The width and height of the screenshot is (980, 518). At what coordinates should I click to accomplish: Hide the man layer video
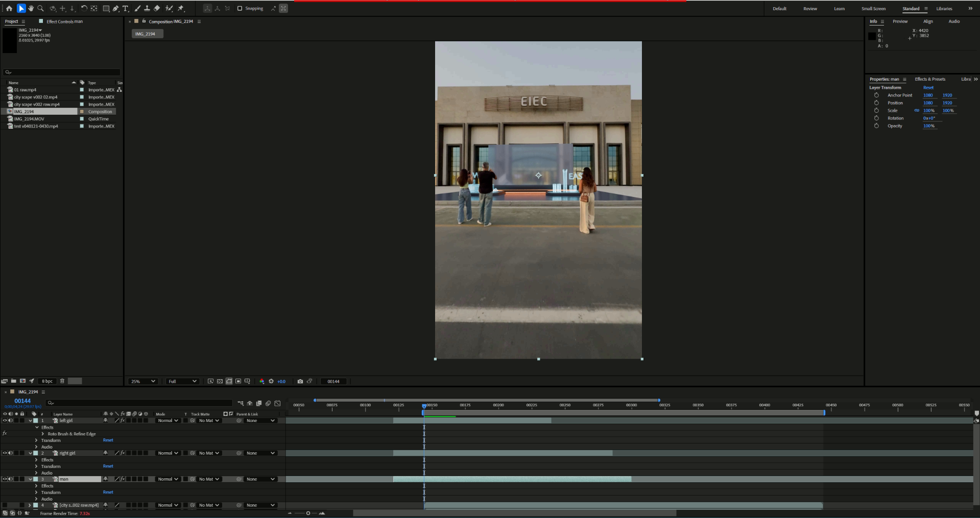pyautogui.click(x=5, y=479)
